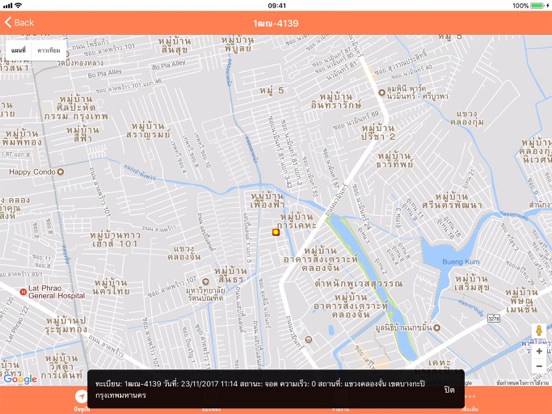
Task: Switch map view to แผนที่ mode
Action: [18, 50]
